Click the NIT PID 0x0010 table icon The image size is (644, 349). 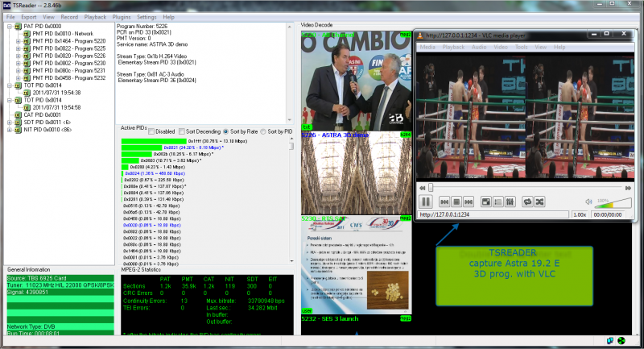pyautogui.click(x=18, y=130)
